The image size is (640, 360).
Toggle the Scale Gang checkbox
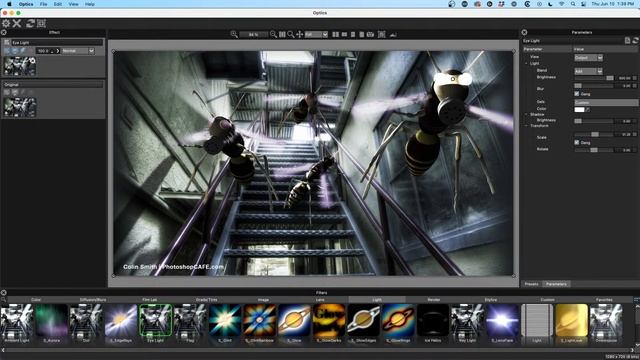coord(577,142)
